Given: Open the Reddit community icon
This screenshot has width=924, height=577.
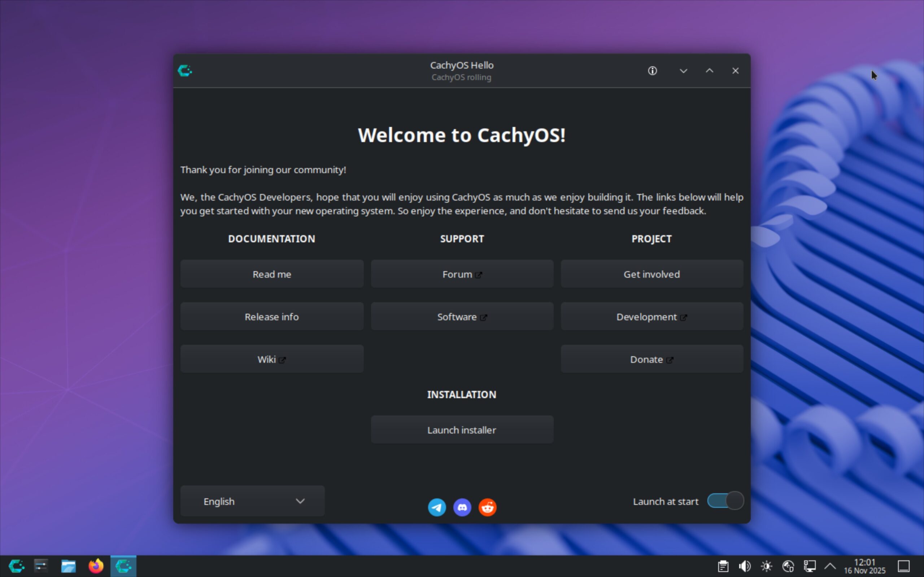Looking at the screenshot, I should 487,507.
